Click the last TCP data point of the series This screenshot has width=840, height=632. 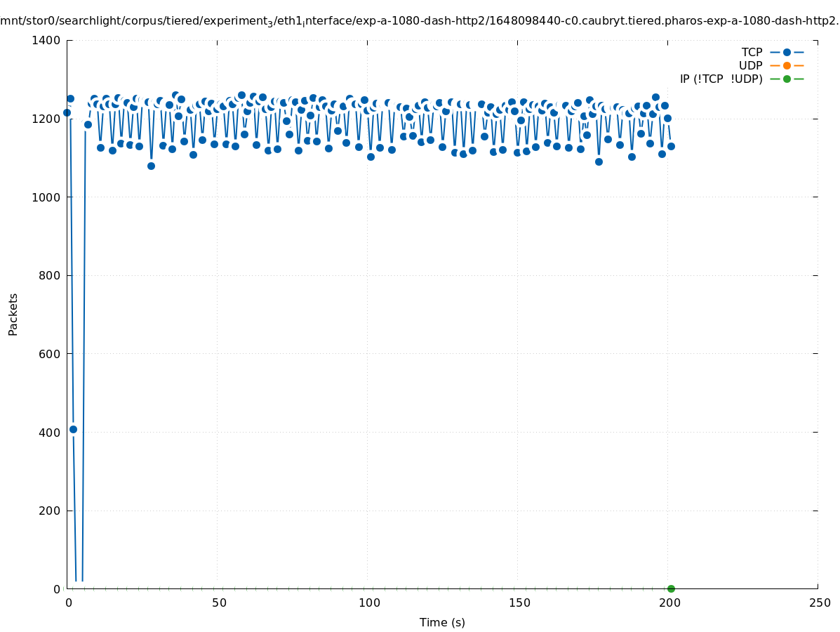(671, 146)
